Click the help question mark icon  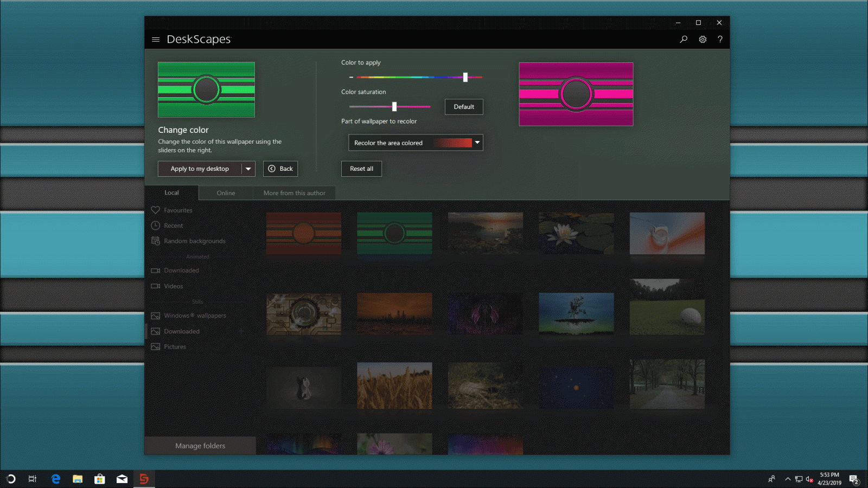(720, 40)
